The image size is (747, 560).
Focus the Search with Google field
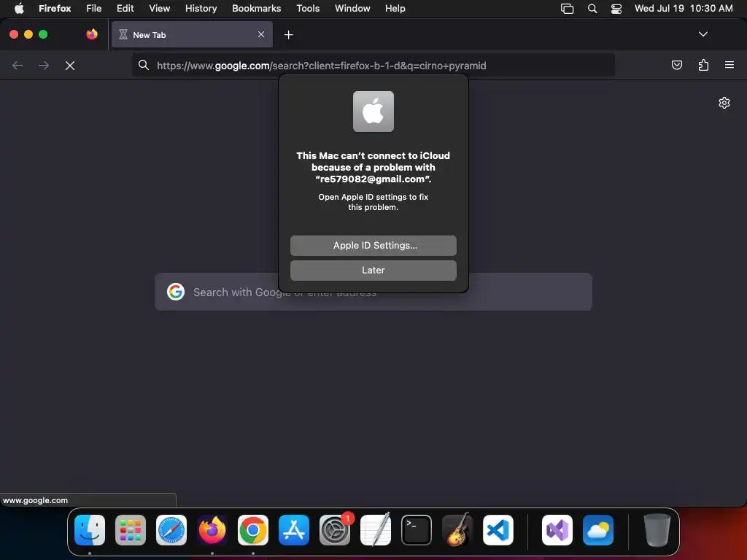click(373, 292)
